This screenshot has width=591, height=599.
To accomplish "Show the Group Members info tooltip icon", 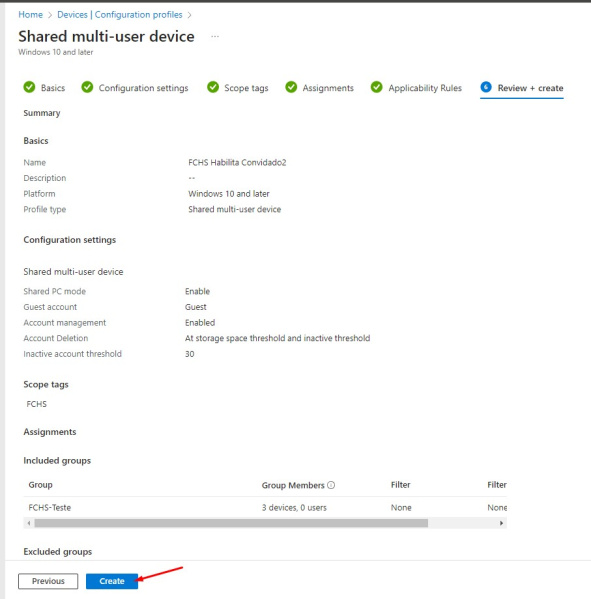I will 331,485.
